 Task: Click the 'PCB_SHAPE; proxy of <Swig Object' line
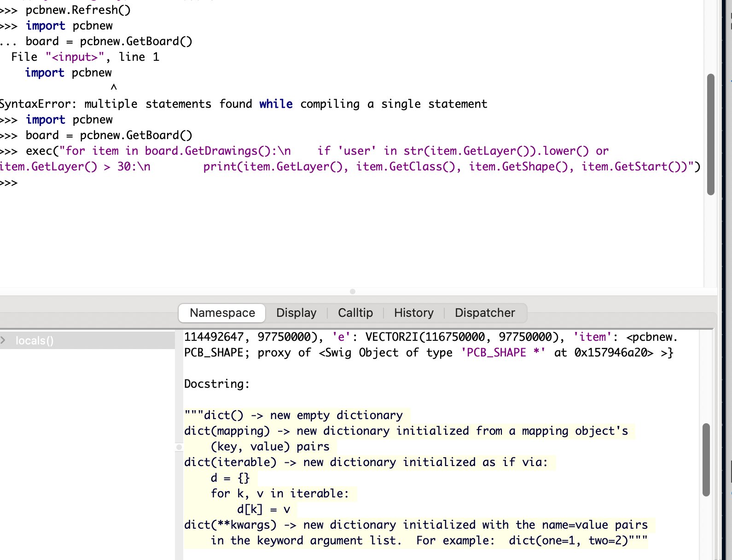(x=429, y=353)
